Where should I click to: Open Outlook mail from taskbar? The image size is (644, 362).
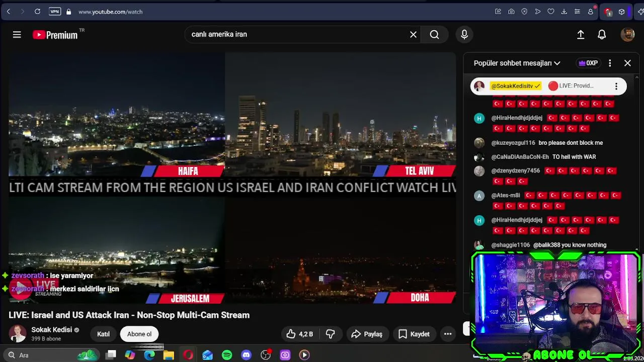coord(207,355)
